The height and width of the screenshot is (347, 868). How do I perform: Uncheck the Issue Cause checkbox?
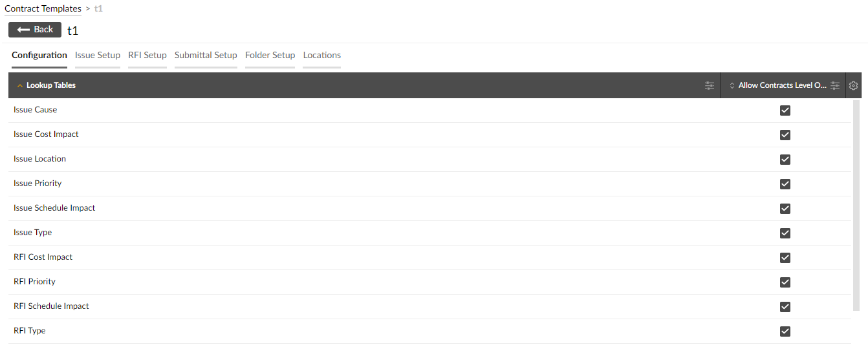pos(785,110)
